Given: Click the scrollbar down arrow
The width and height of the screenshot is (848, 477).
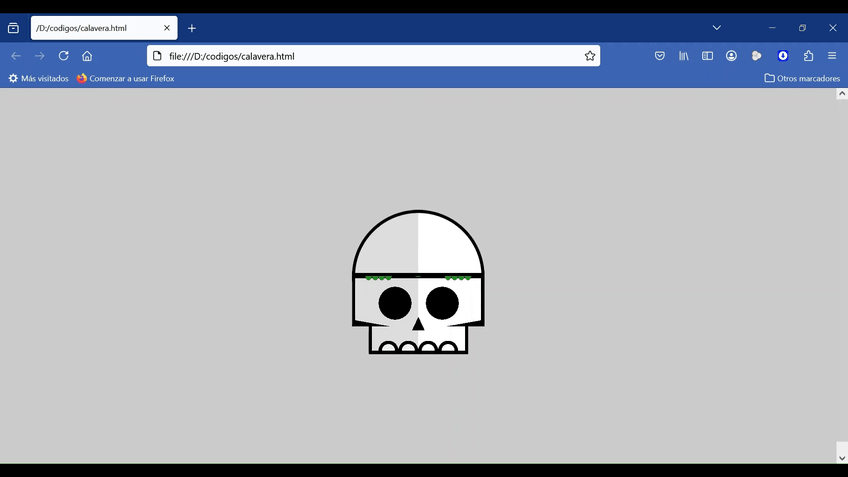Looking at the screenshot, I should click(x=842, y=458).
